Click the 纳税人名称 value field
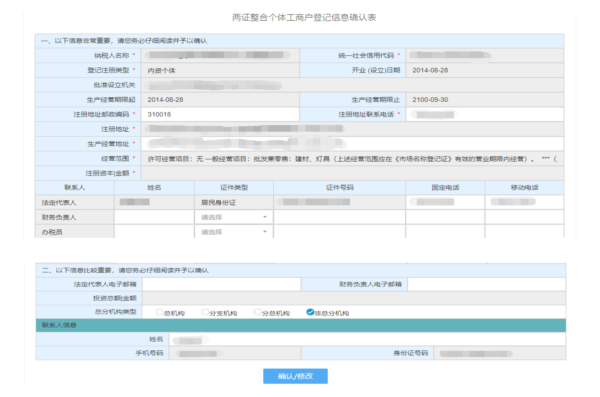 (x=220, y=55)
